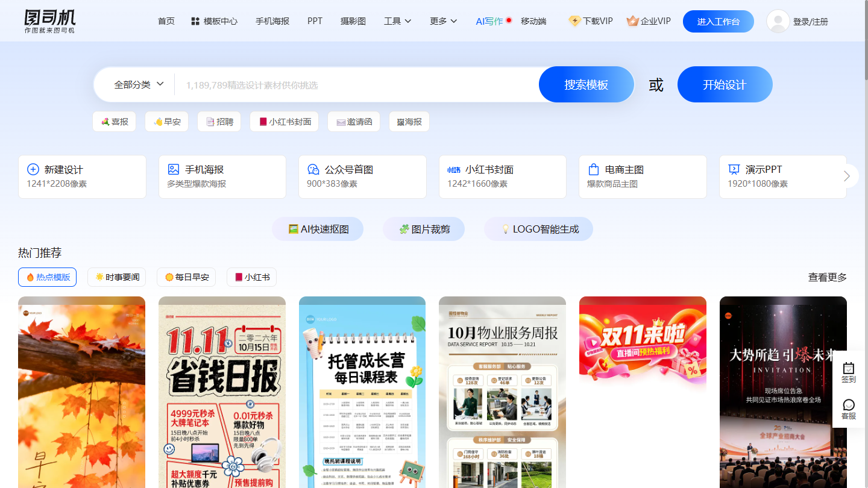Expand the 全部分类 category dropdown
Screen dimensions: 868x488
pos(139,85)
